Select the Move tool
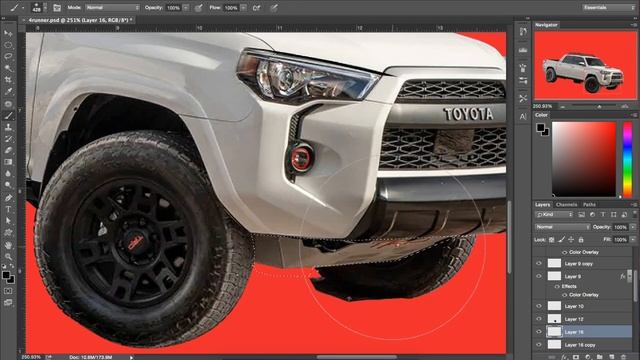This screenshot has width=640, height=360. (x=8, y=33)
